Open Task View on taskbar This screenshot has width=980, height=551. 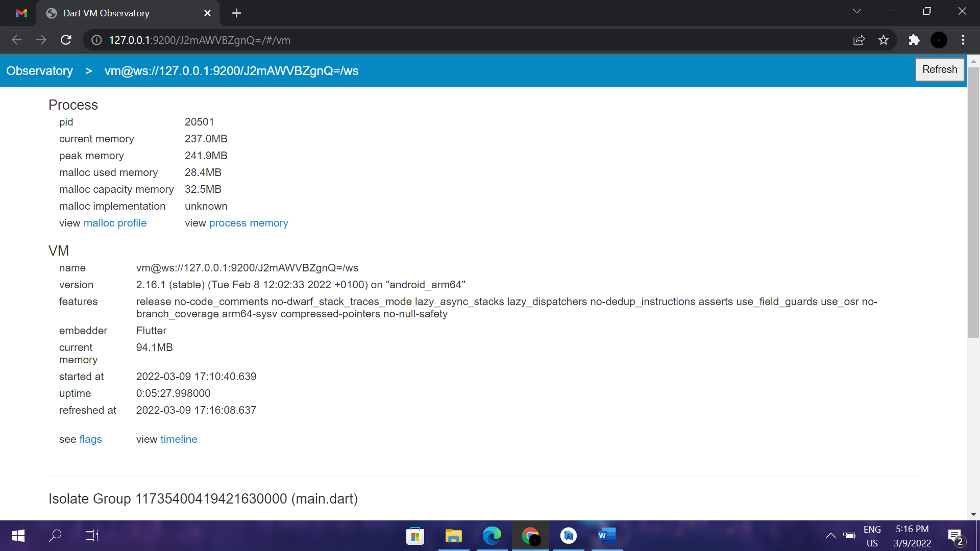(x=92, y=536)
